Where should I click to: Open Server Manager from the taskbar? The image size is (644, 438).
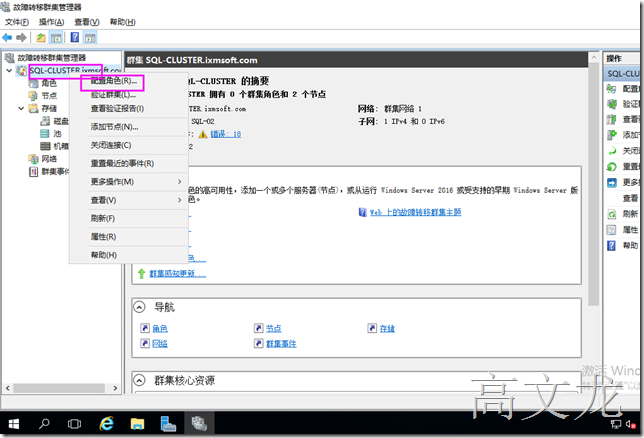click(x=168, y=424)
